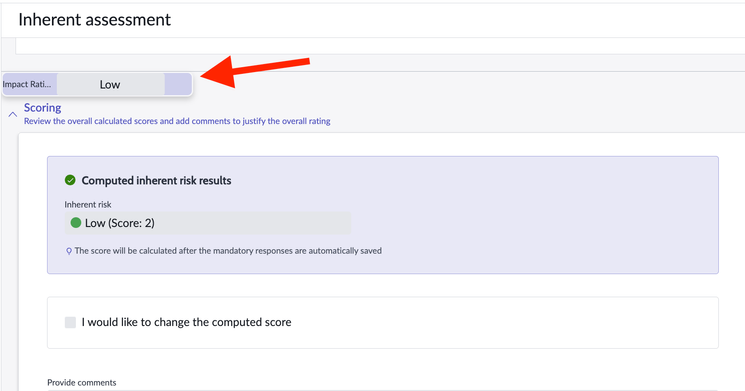The height and width of the screenshot is (391, 745).
Task: Click the green checkmark beside Computed results
Action: click(70, 180)
